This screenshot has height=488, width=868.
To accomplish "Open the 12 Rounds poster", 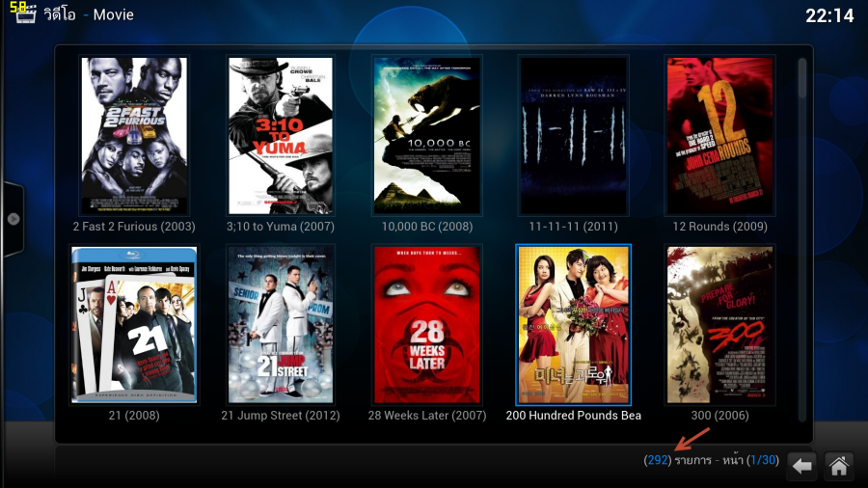I will coord(719,136).
